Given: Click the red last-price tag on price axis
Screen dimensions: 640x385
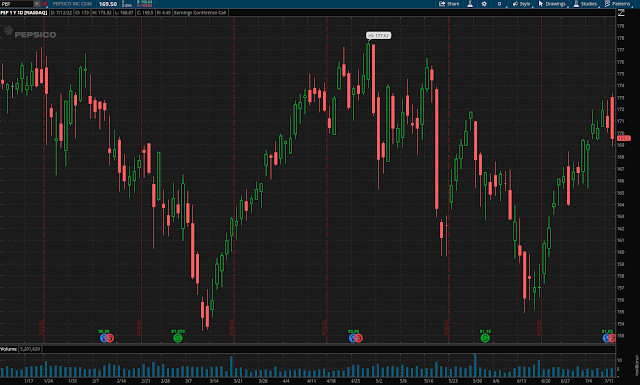Looking at the screenshot, I should (x=624, y=138).
